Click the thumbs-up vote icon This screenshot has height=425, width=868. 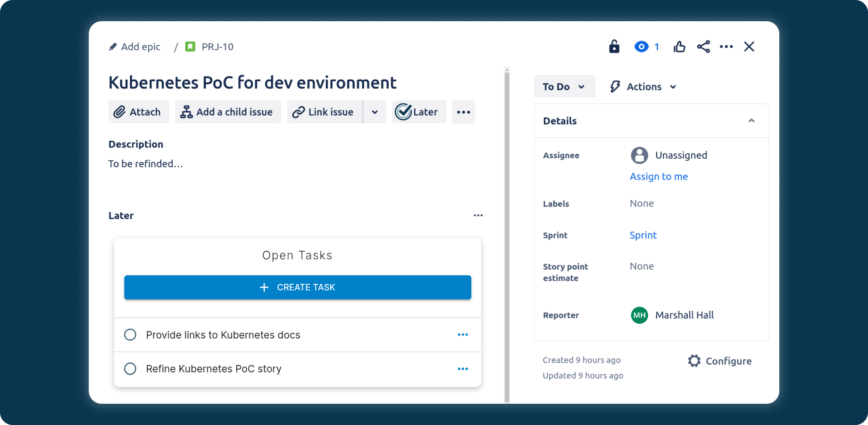(x=679, y=47)
